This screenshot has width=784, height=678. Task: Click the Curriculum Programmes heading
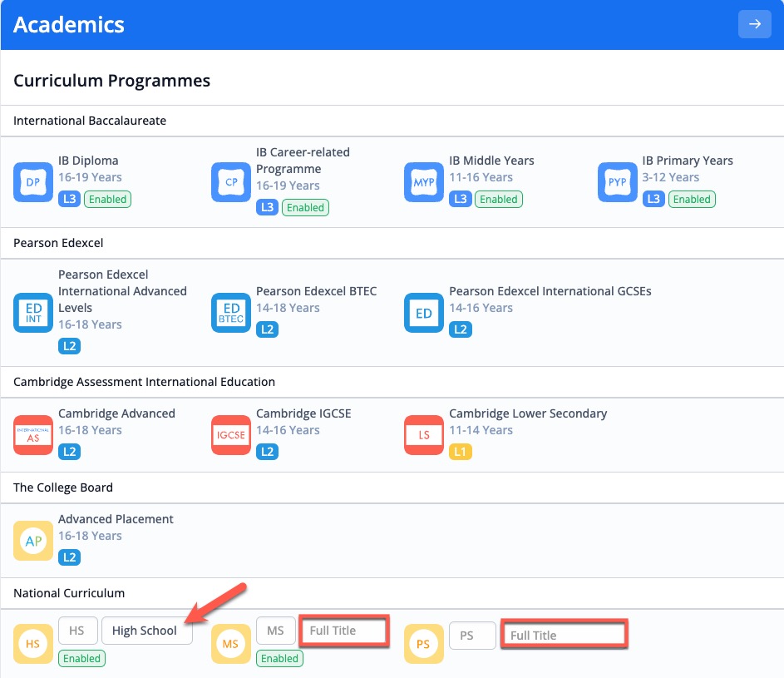click(x=111, y=81)
